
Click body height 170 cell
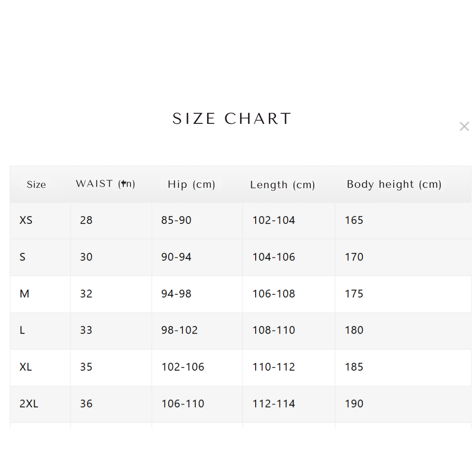(354, 257)
